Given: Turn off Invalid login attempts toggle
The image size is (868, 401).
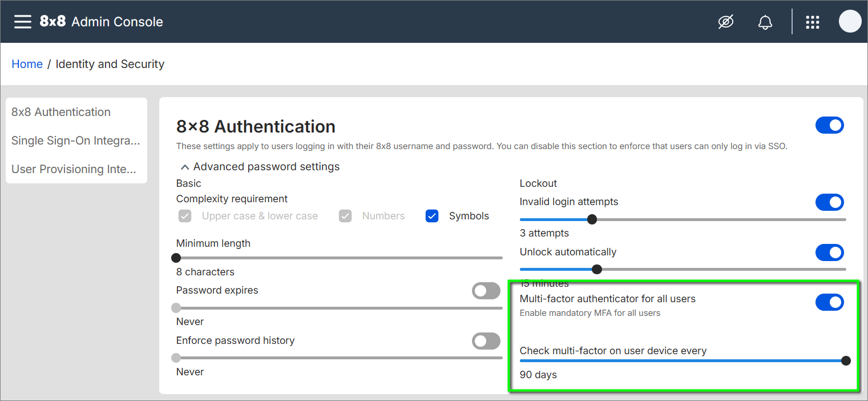Looking at the screenshot, I should coord(829,202).
